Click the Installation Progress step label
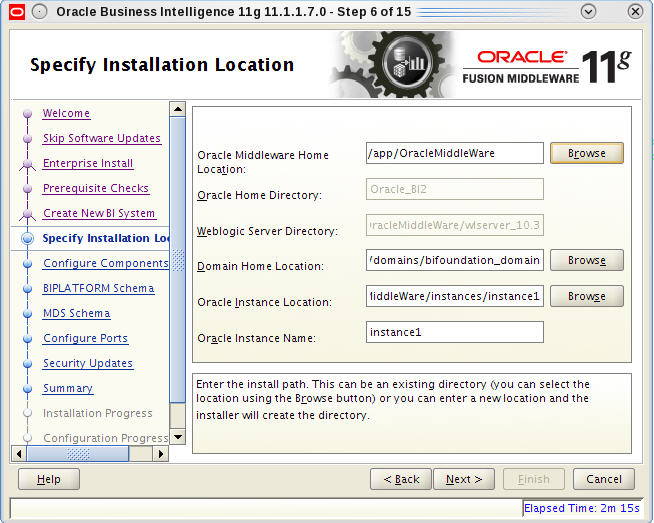This screenshot has width=654, height=523. 98,413
